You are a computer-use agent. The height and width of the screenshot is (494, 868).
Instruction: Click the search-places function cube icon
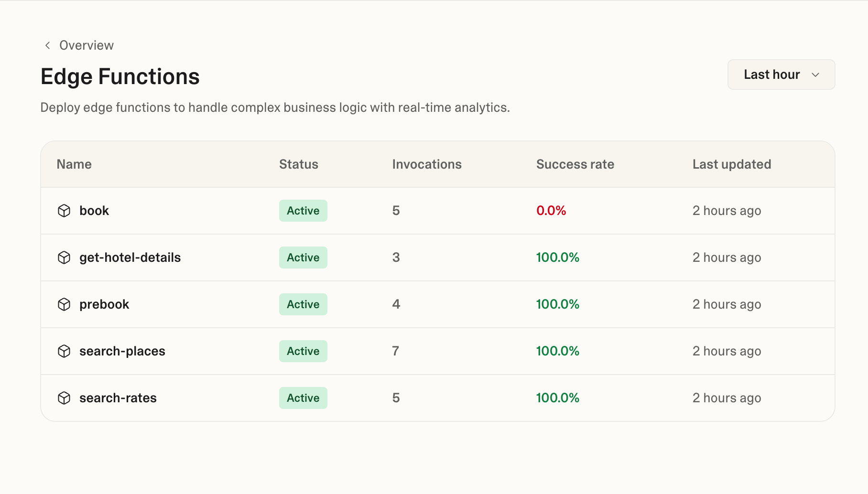65,351
